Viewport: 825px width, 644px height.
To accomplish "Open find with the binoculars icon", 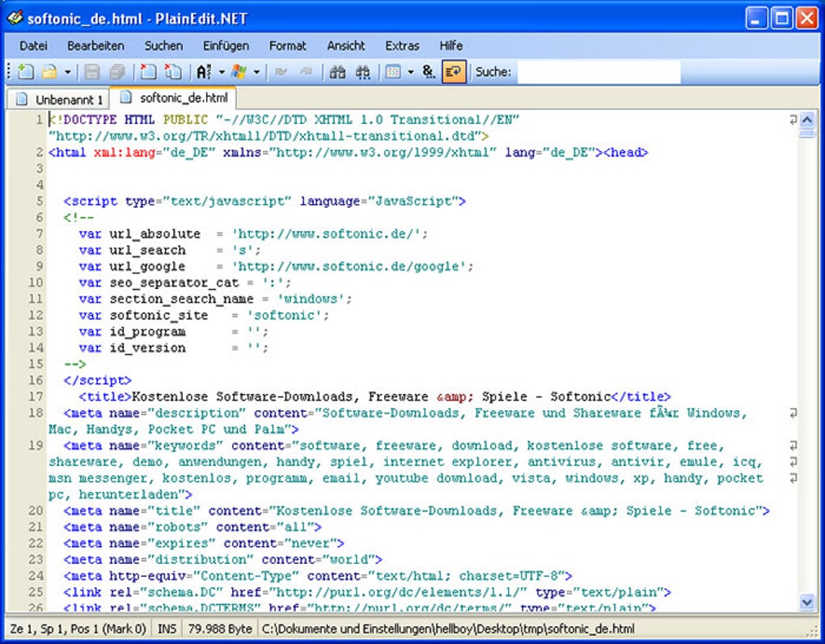I will (x=337, y=71).
